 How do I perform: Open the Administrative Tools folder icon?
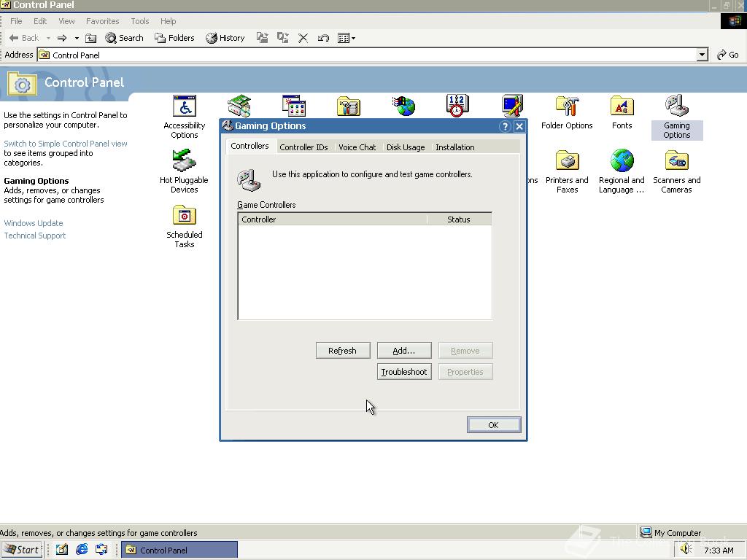click(x=349, y=106)
